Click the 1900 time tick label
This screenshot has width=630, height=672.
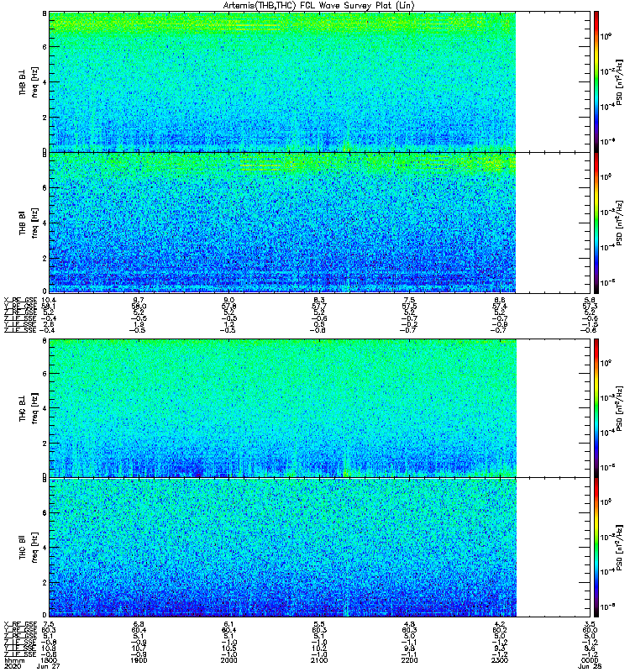pos(139,660)
